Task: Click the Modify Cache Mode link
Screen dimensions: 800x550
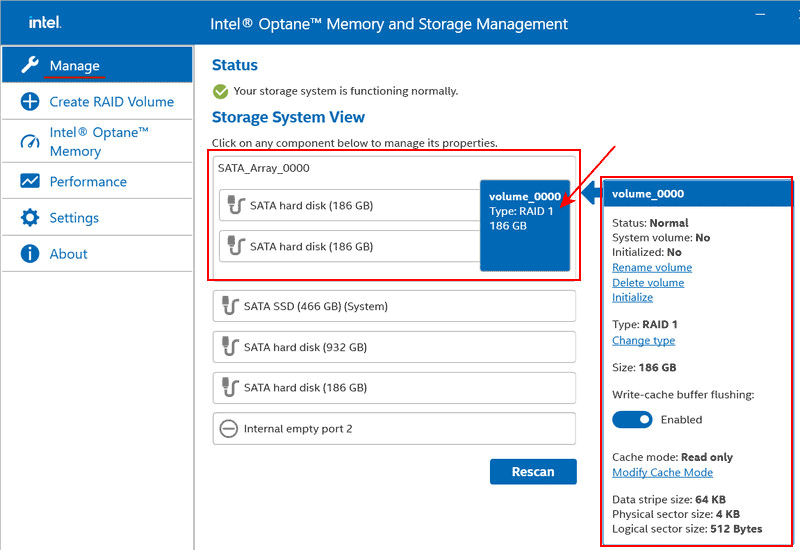Action: tap(662, 472)
